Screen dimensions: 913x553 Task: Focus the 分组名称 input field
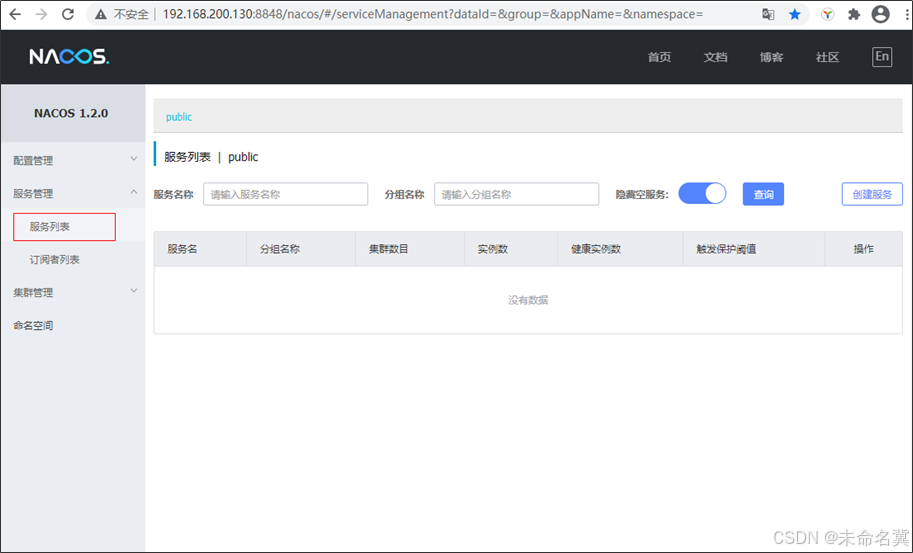coord(516,194)
